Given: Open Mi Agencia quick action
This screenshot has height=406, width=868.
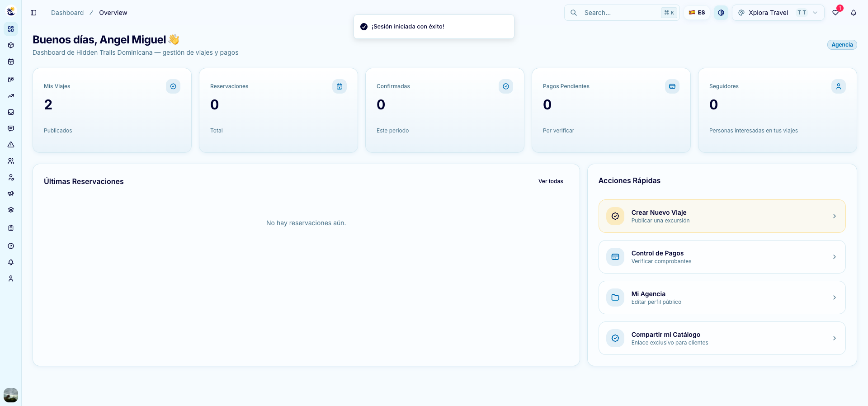Looking at the screenshot, I should coord(722,297).
